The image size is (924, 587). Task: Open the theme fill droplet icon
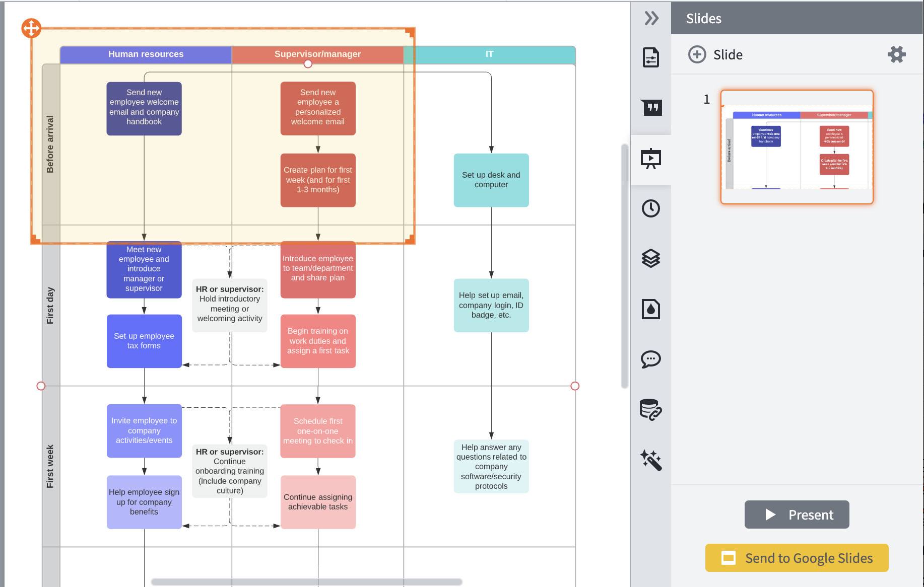coord(651,309)
